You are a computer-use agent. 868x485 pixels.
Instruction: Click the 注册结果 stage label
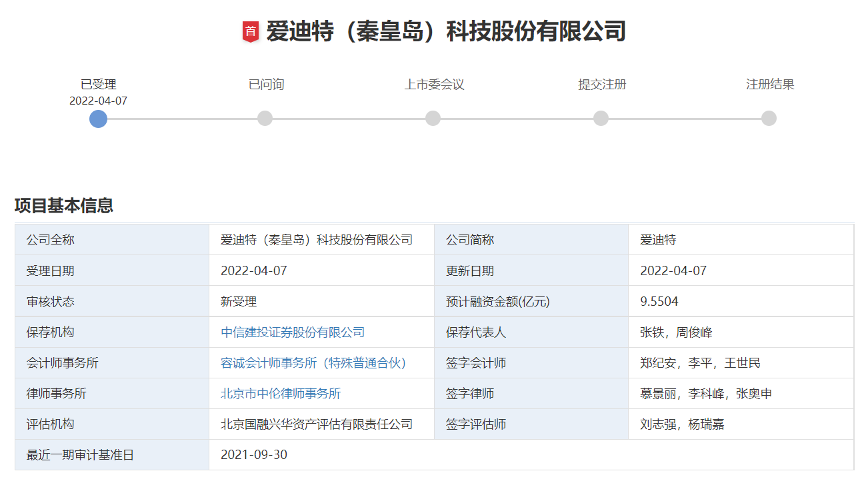click(770, 85)
